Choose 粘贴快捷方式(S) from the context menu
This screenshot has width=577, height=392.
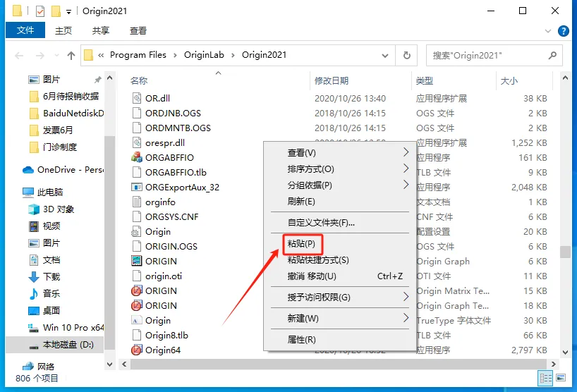pyautogui.click(x=340, y=260)
